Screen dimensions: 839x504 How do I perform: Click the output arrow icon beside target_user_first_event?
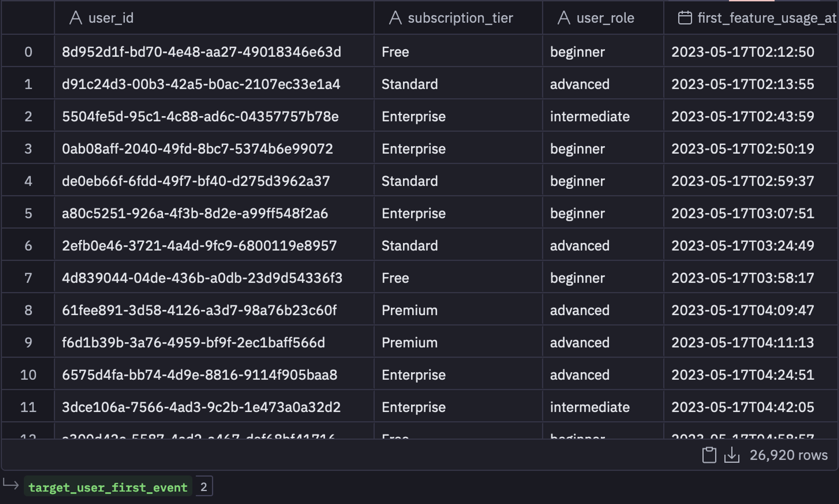pyautogui.click(x=11, y=485)
